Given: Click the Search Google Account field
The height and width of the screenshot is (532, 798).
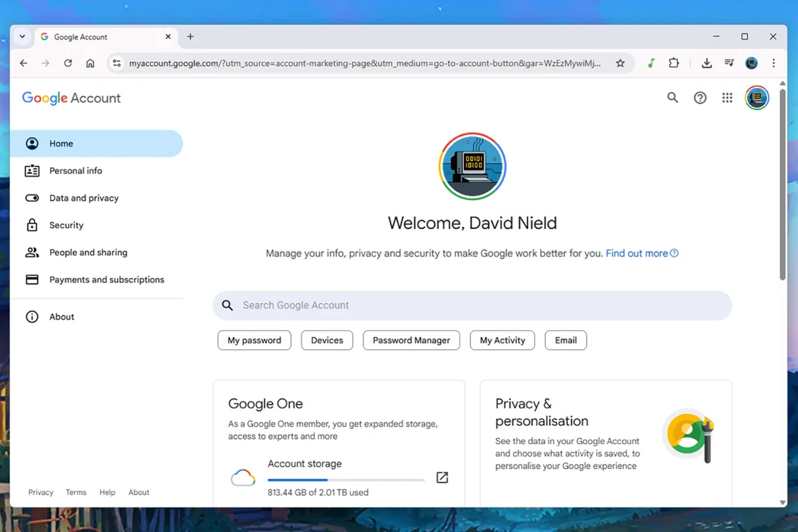Looking at the screenshot, I should tap(472, 305).
